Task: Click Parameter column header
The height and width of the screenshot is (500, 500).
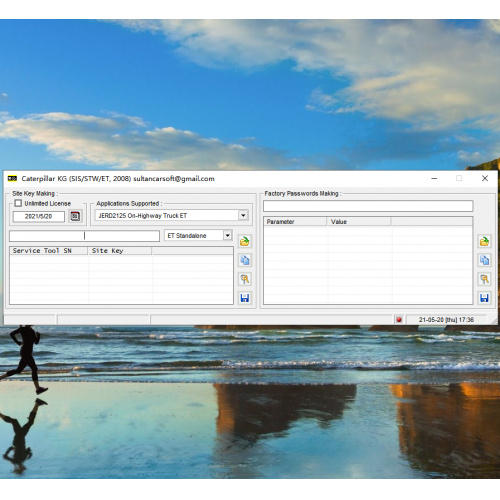Action: [x=295, y=222]
